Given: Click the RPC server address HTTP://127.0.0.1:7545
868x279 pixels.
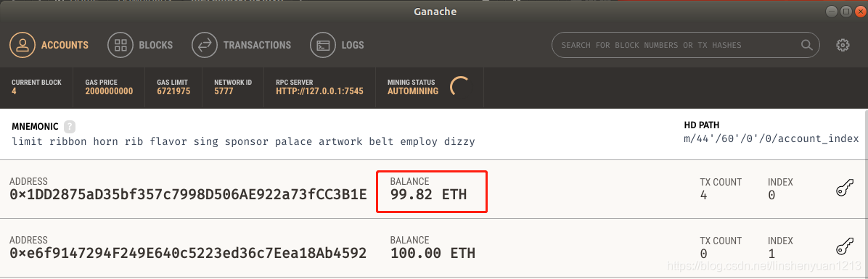Looking at the screenshot, I should pyautogui.click(x=319, y=91).
